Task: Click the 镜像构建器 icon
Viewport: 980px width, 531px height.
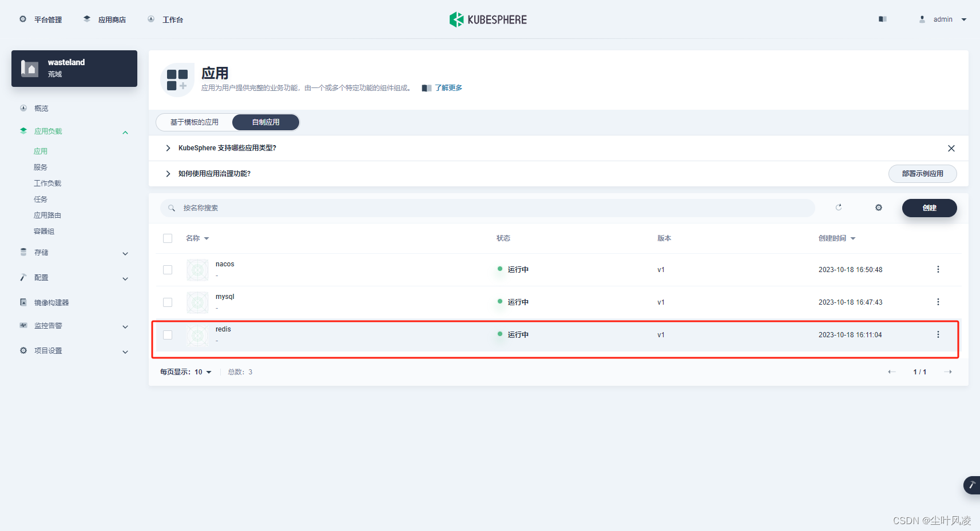Action: click(23, 302)
